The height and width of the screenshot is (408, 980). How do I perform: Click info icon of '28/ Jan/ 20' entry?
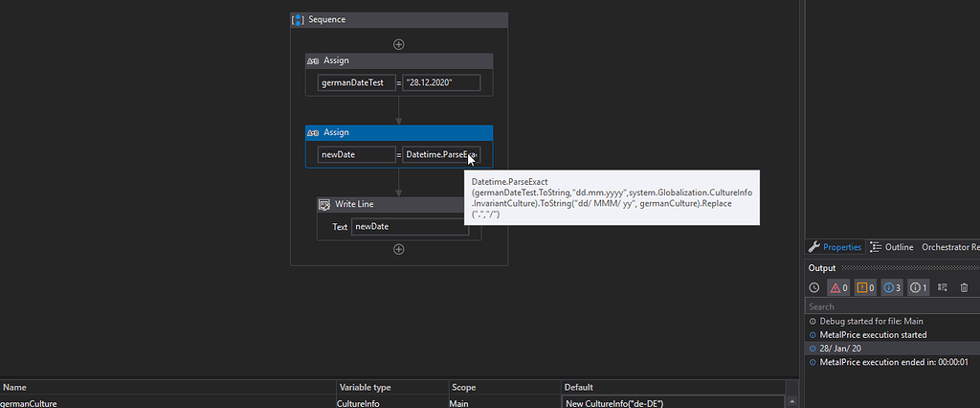click(813, 349)
